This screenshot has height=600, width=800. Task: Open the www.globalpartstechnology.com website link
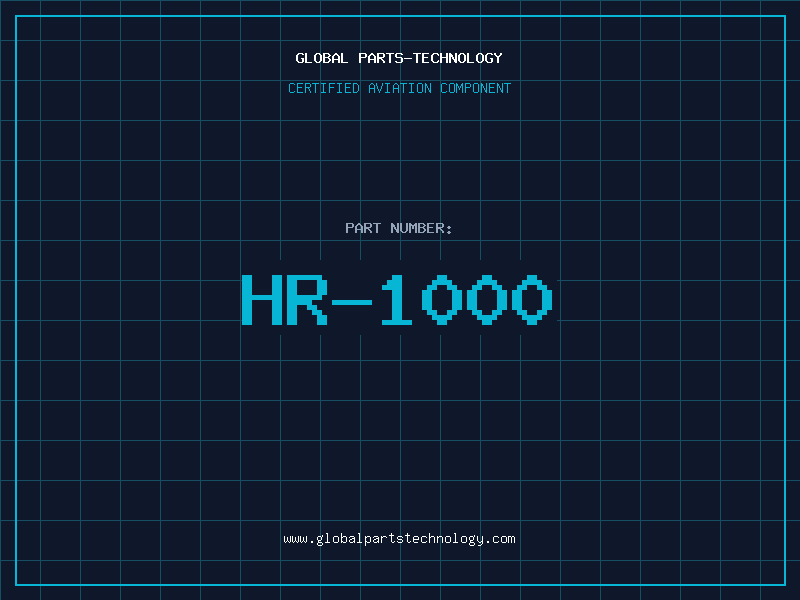coord(399,538)
